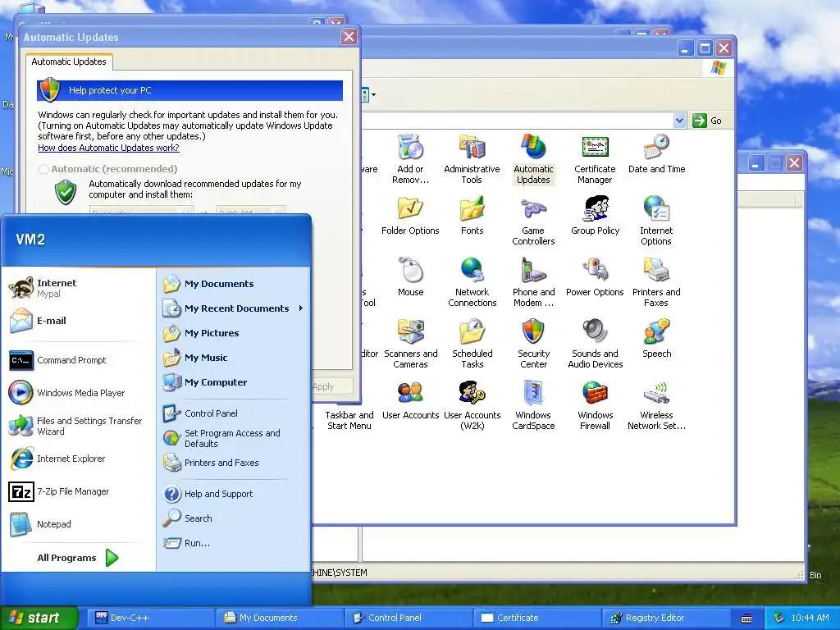This screenshot has height=630, width=840.
Task: Open Windows CardSpace icon
Action: (x=533, y=405)
